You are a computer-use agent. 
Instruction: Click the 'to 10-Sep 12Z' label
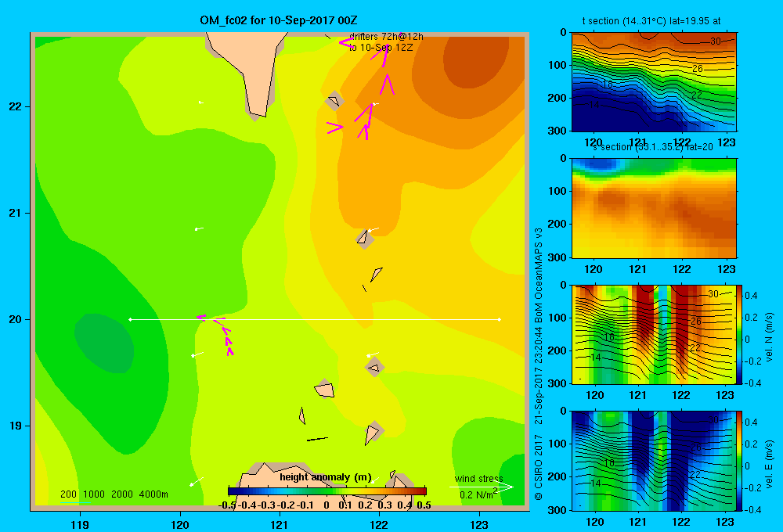click(381, 48)
